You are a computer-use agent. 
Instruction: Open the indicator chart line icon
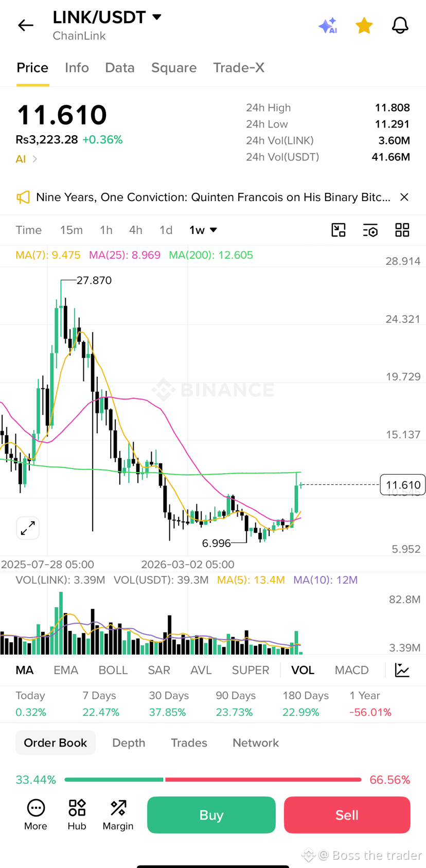[x=402, y=670]
